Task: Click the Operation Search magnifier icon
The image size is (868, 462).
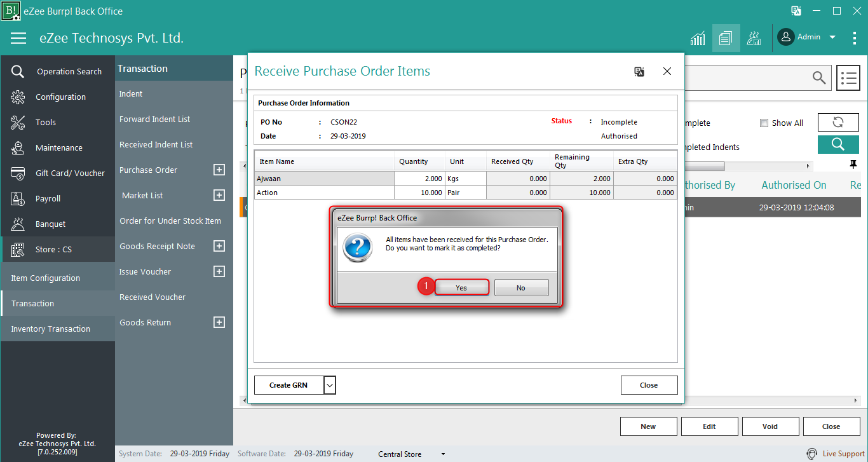Action: tap(18, 71)
